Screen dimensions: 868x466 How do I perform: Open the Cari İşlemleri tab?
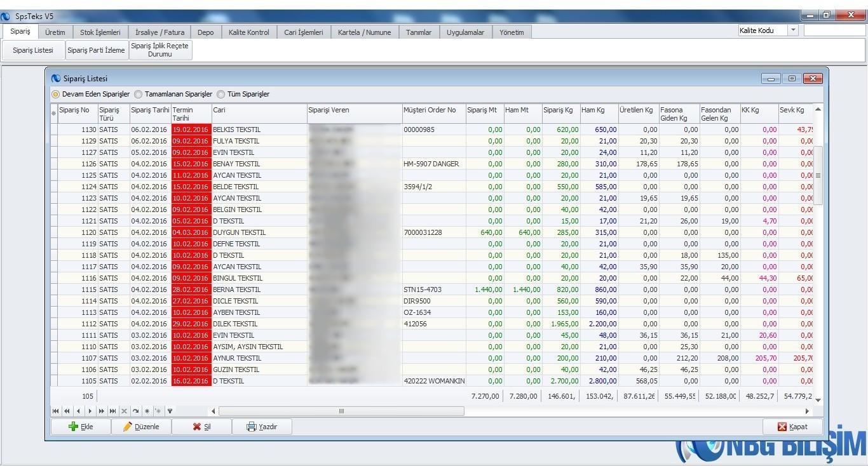click(x=304, y=32)
